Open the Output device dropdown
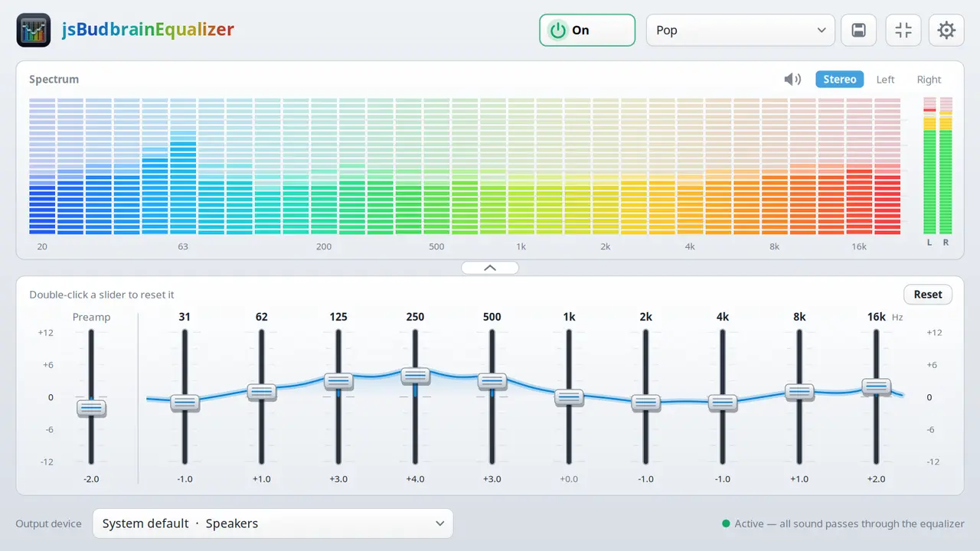This screenshot has height=551, width=980. coord(273,523)
